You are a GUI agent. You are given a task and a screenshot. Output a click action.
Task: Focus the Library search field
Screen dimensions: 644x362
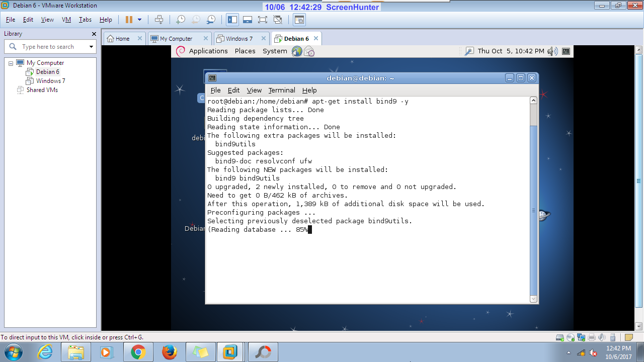49,47
